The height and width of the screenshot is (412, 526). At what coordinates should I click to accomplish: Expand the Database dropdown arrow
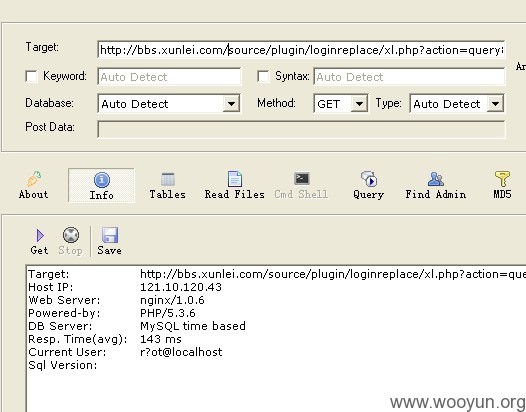point(231,104)
